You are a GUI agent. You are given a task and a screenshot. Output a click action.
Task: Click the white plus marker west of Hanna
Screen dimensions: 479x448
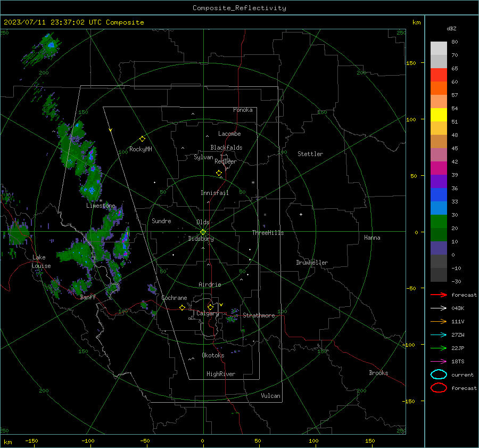[301, 214]
